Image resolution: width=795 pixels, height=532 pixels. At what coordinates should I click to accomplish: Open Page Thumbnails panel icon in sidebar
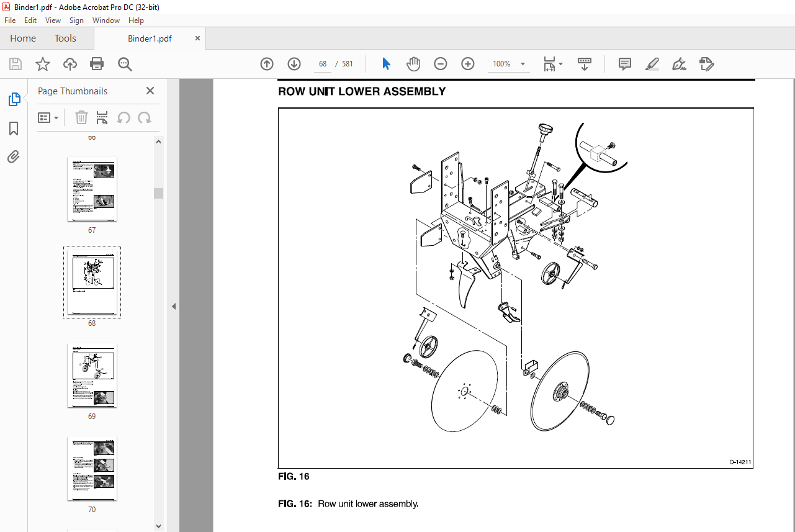[14, 99]
